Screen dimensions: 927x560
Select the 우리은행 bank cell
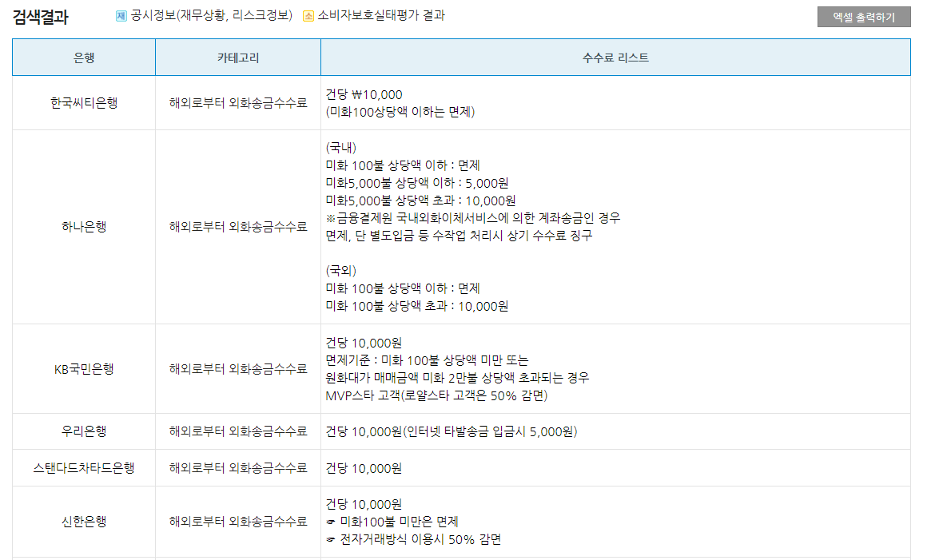pyautogui.click(x=84, y=431)
